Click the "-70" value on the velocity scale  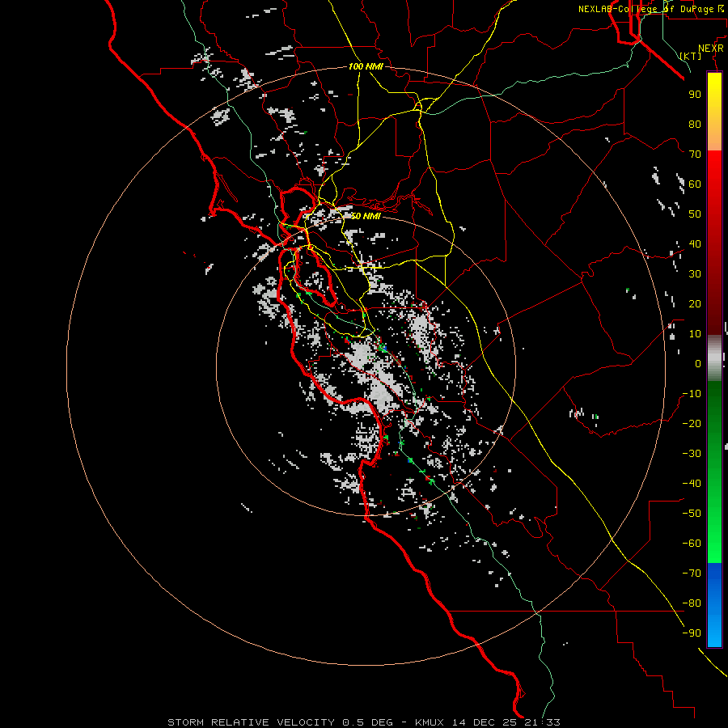point(692,574)
